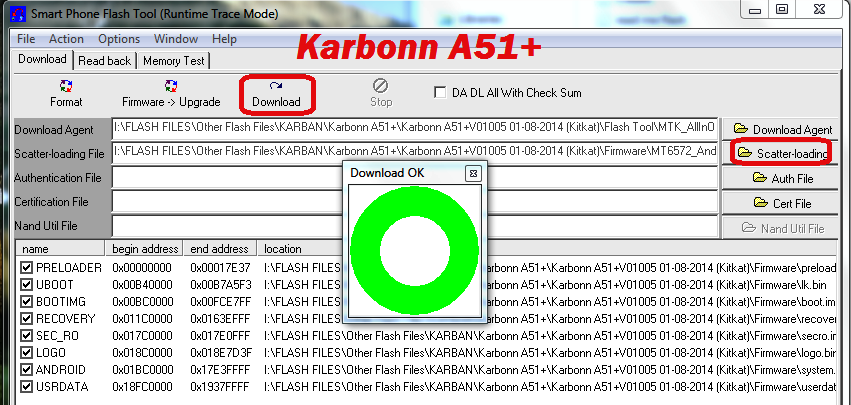Select begin address 0x017C0000 of SEC_RO

142,336
